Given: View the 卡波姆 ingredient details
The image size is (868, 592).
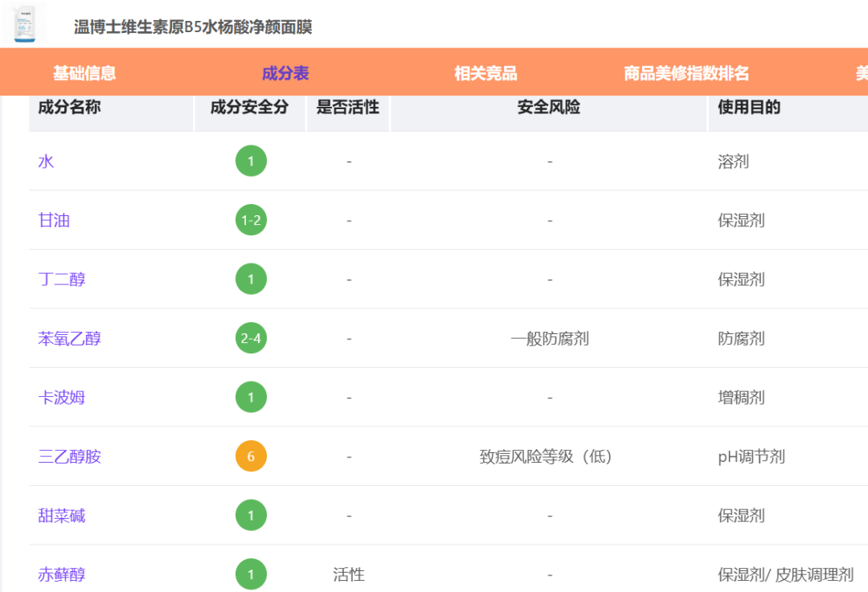Looking at the screenshot, I should pos(62,398).
